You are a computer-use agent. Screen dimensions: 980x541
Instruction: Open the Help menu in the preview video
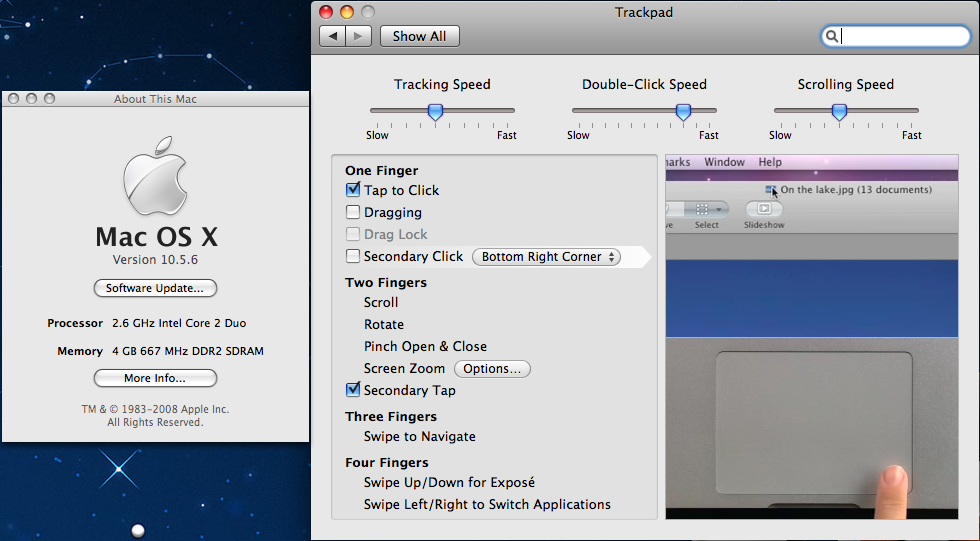click(x=770, y=162)
